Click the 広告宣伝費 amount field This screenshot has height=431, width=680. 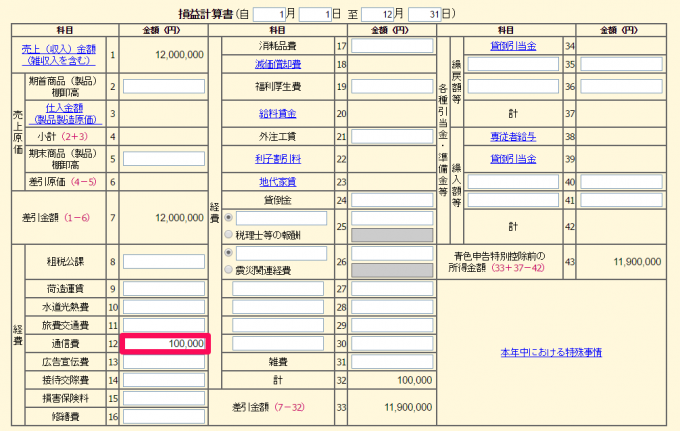(164, 362)
